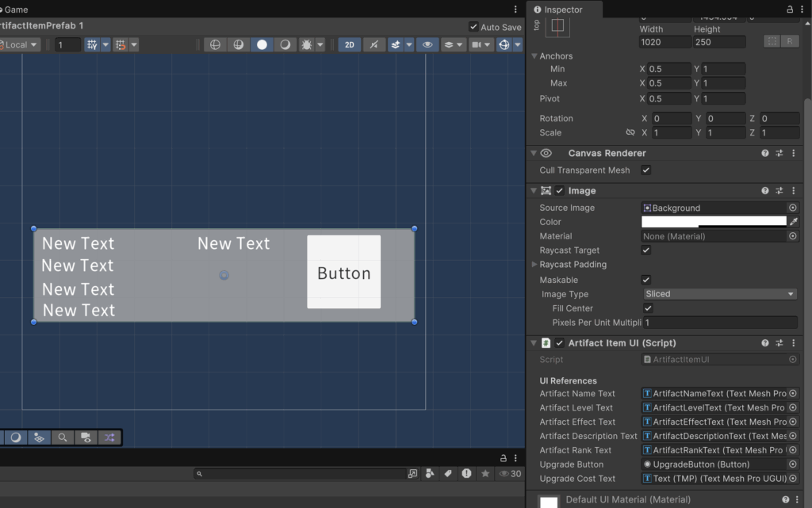This screenshot has height=508, width=812.
Task: Open the Local handle rotation dropdown
Action: [x=20, y=44]
